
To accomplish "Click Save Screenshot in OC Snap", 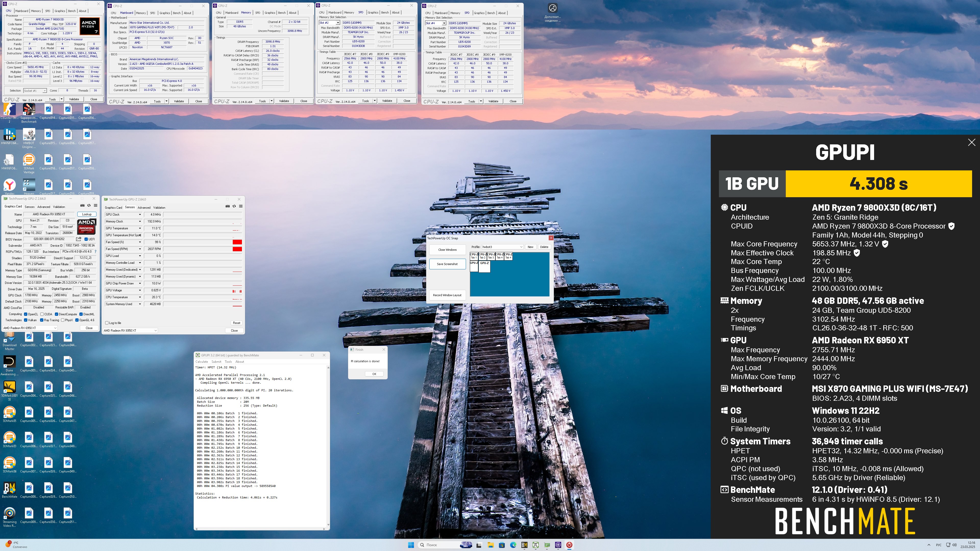I will click(x=447, y=264).
